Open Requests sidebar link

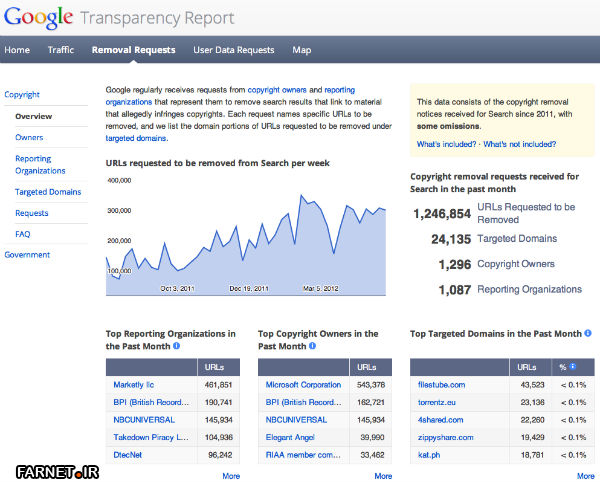coord(32,213)
